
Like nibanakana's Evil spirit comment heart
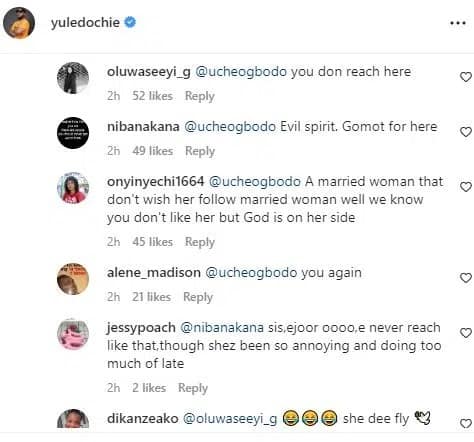tap(466, 132)
